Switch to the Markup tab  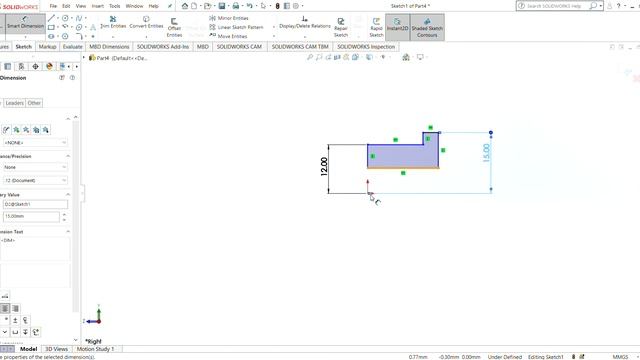[47, 47]
